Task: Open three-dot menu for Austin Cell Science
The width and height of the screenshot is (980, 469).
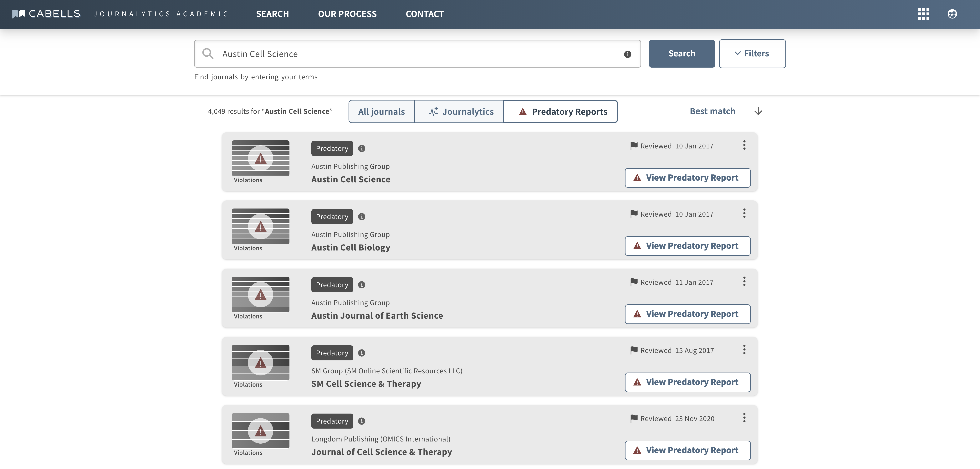Action: (744, 145)
